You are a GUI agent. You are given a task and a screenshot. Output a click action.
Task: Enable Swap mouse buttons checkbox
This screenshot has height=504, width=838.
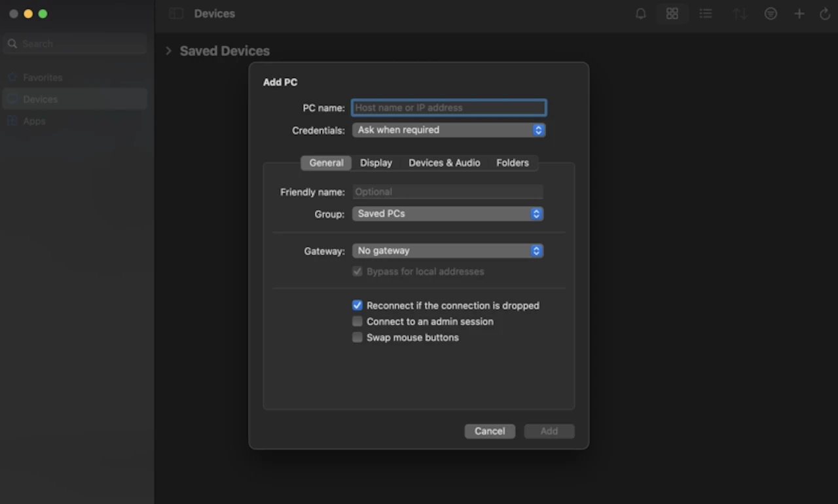coord(357,338)
